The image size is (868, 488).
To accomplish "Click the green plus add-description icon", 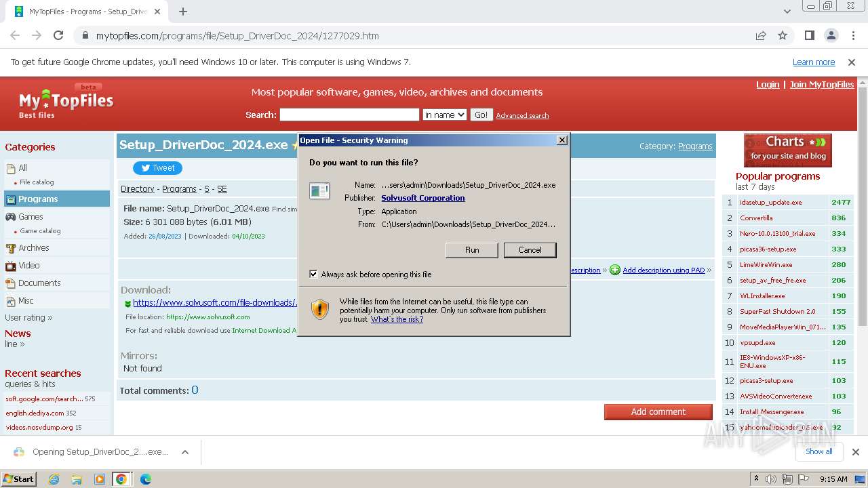I will pyautogui.click(x=614, y=270).
